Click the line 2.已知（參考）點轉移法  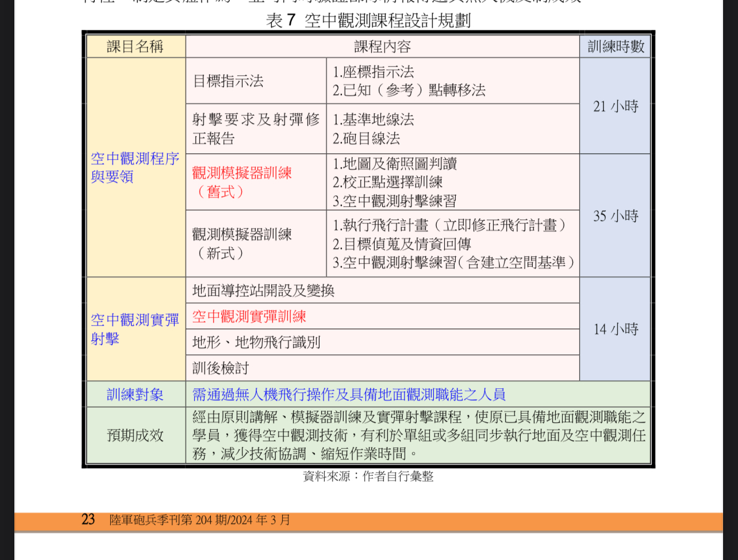point(409,90)
